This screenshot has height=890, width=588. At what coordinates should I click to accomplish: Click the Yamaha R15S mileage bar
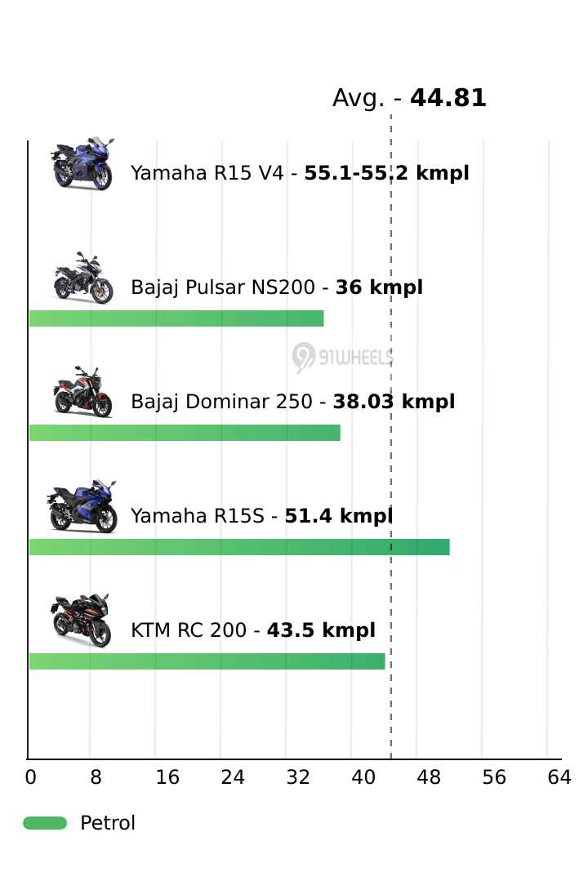tap(239, 547)
